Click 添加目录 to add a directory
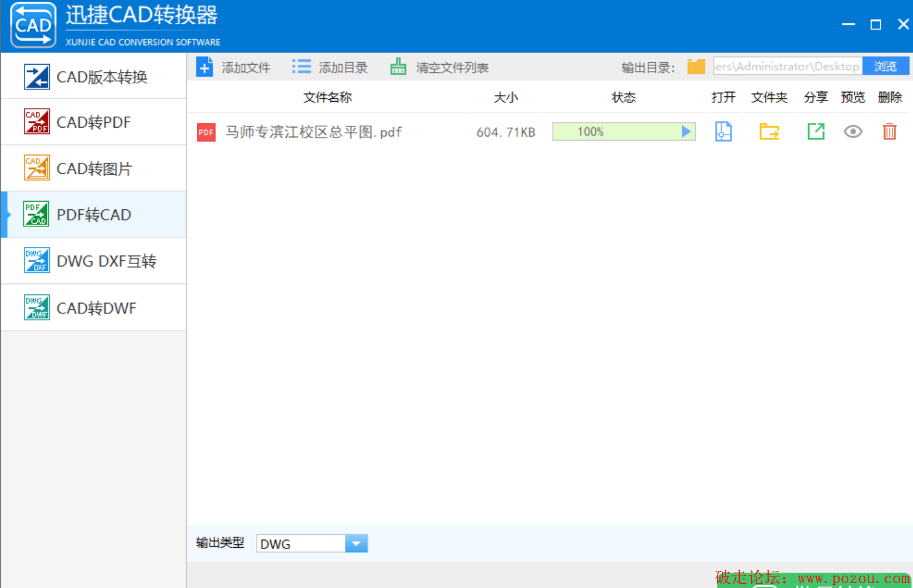 click(x=330, y=67)
